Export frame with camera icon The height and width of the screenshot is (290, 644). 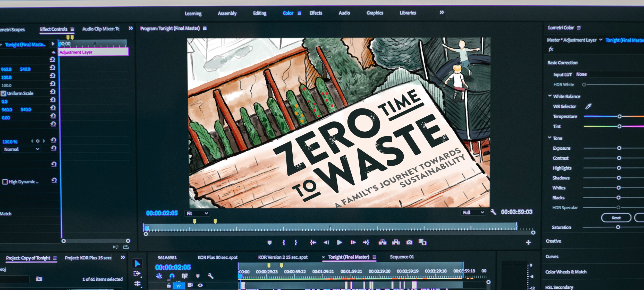coord(409,242)
